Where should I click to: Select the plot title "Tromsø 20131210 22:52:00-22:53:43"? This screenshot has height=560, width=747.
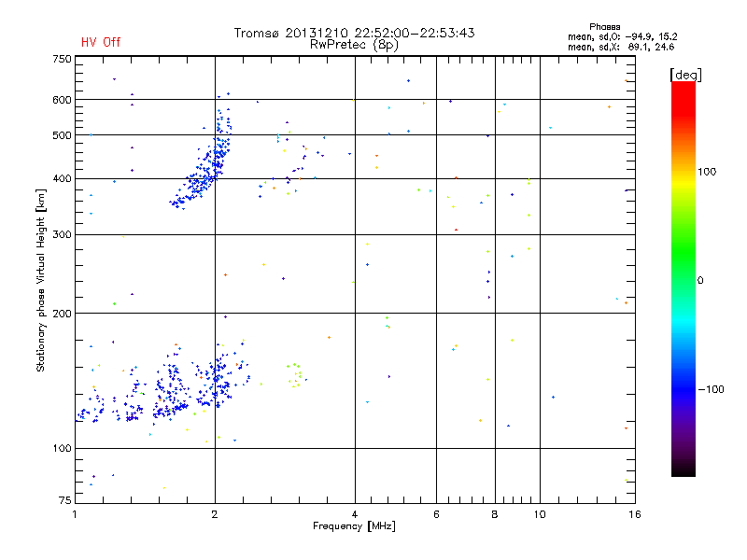click(x=354, y=33)
